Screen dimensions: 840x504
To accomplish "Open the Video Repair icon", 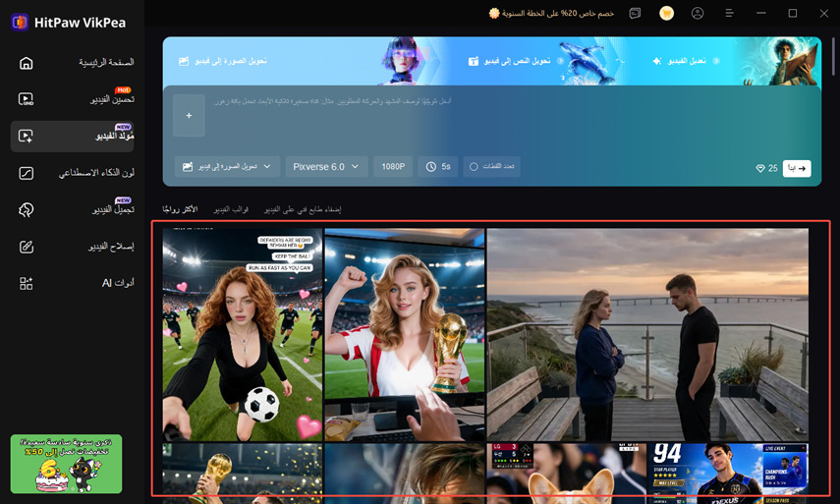I will click(26, 247).
